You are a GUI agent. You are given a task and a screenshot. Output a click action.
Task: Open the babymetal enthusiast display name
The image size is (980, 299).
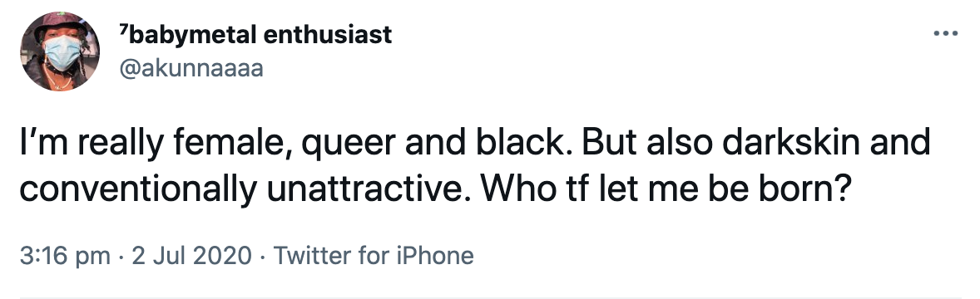click(255, 35)
